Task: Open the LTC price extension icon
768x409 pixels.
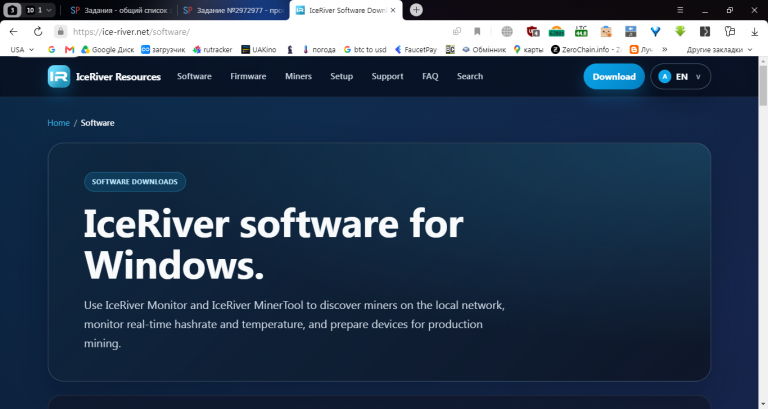Action: click(x=581, y=31)
